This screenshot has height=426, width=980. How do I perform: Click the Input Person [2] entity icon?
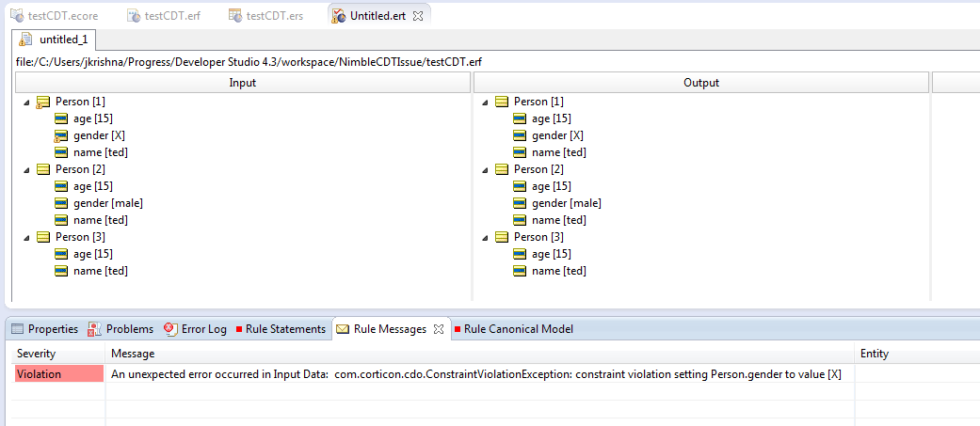point(42,169)
